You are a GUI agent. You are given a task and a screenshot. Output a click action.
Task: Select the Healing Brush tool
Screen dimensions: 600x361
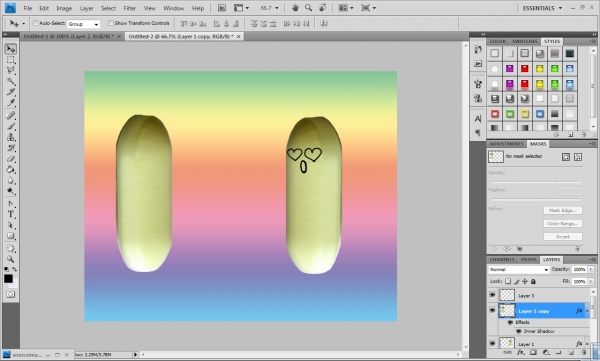click(x=11, y=115)
